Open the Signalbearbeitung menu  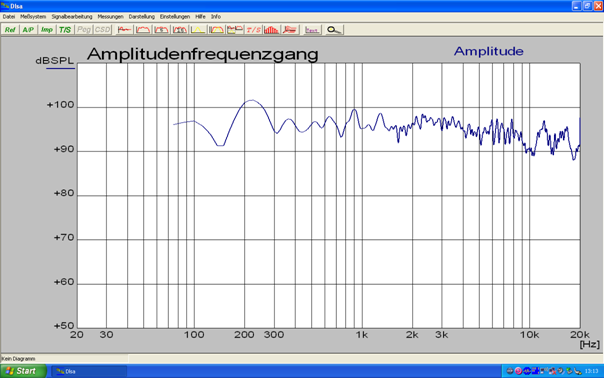[x=72, y=17]
